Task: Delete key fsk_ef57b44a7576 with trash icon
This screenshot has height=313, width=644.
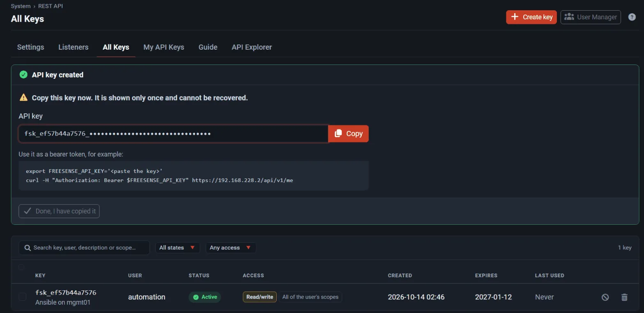Action: click(624, 297)
